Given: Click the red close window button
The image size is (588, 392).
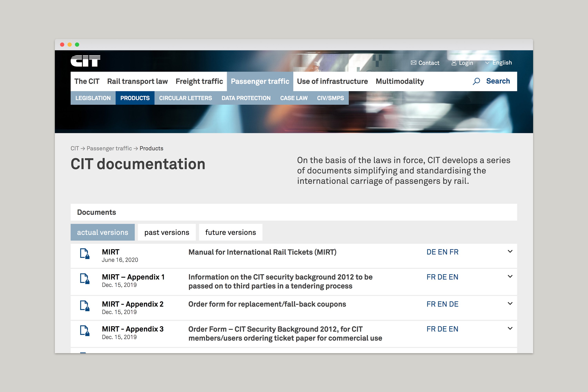Looking at the screenshot, I should (62, 44).
